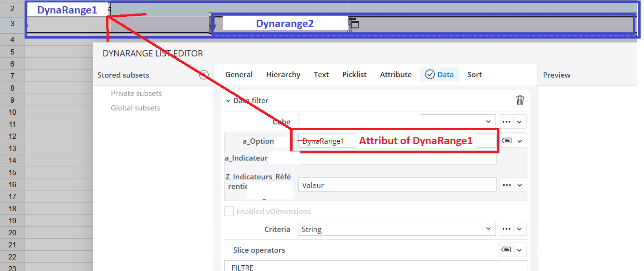Expand the arrow next to Slice operators icon
Screen dimensions: 644x271
click(520, 250)
